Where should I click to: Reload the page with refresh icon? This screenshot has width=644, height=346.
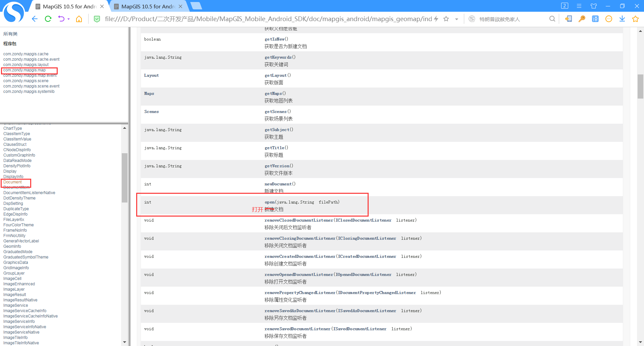[48, 19]
